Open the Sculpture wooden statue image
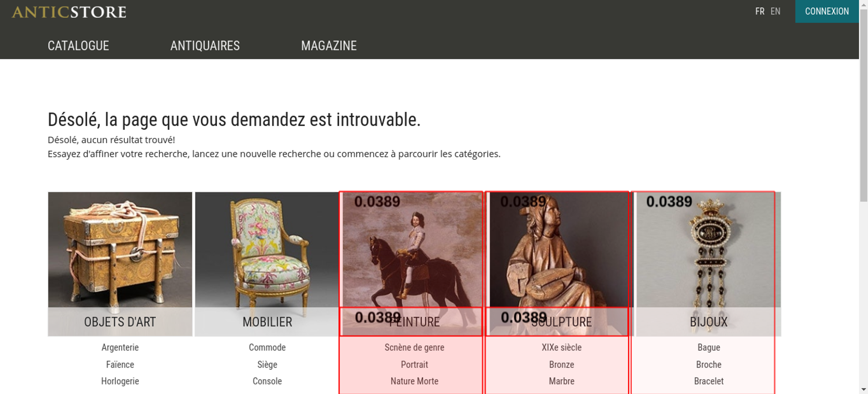This screenshot has width=868, height=394. [559, 250]
